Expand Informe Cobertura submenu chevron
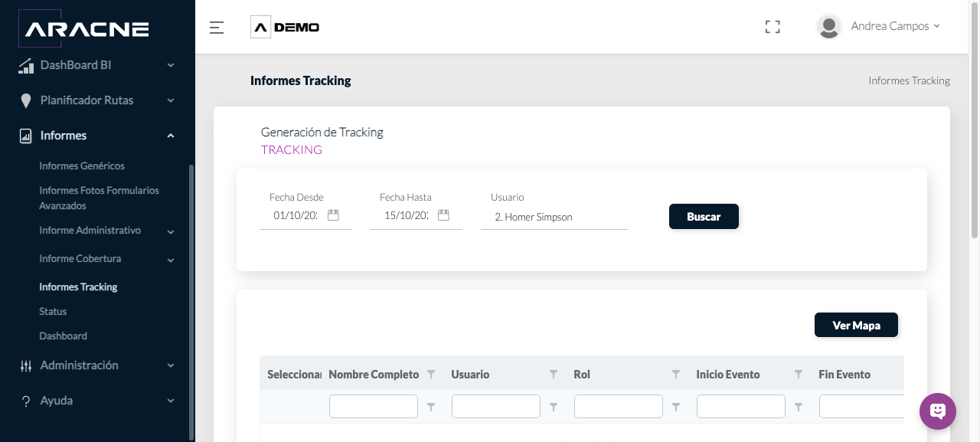The height and width of the screenshot is (442, 980). pos(171,260)
